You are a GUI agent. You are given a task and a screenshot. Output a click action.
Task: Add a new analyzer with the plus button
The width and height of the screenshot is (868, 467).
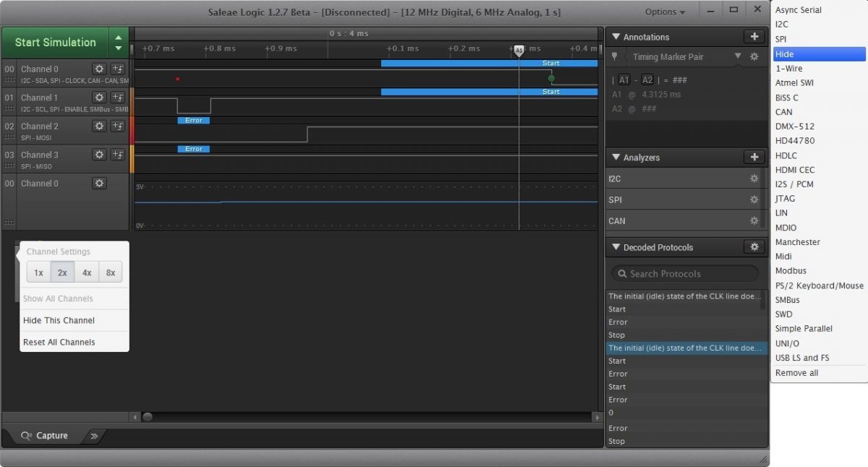pyautogui.click(x=754, y=157)
